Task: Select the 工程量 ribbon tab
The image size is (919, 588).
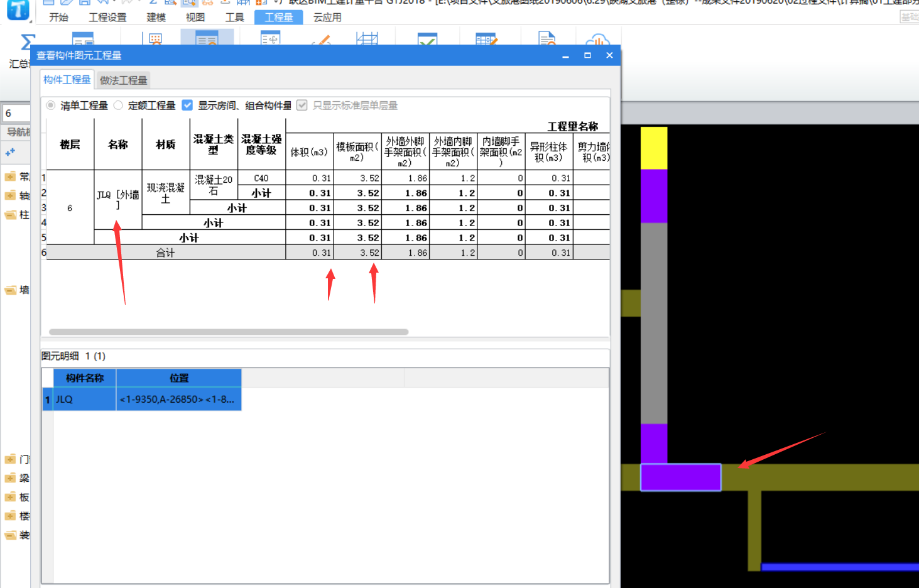Action: (279, 18)
